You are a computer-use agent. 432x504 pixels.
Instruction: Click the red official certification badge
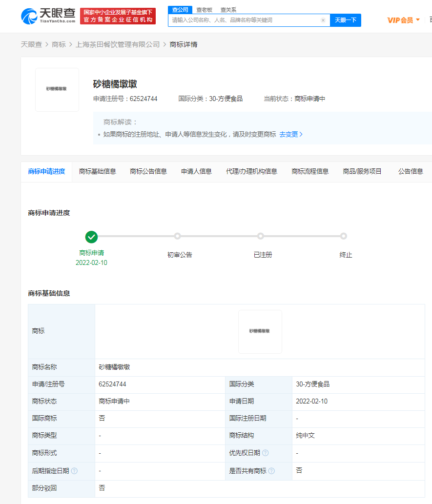pos(118,16)
